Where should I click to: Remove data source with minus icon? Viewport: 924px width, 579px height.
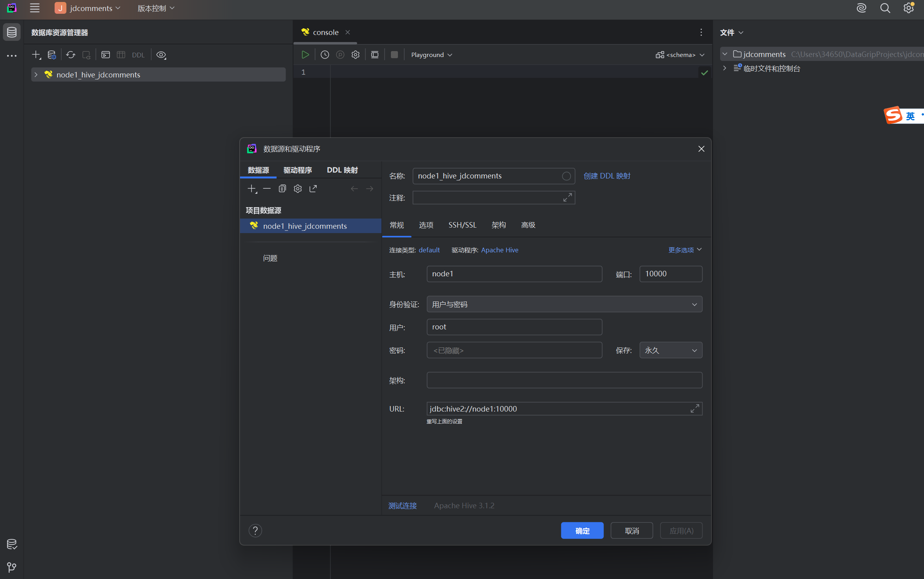[x=267, y=189]
